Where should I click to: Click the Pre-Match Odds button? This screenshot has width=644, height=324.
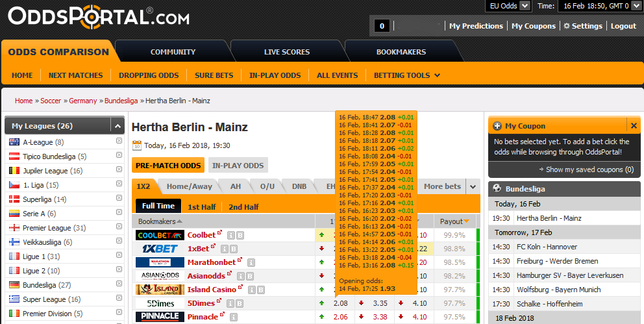168,166
